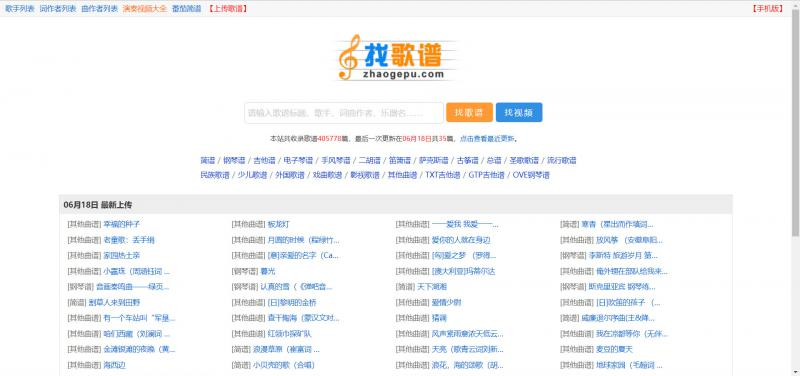Open the 少儿歌谱 category link
The width and height of the screenshot is (800, 376).
coord(253,175)
